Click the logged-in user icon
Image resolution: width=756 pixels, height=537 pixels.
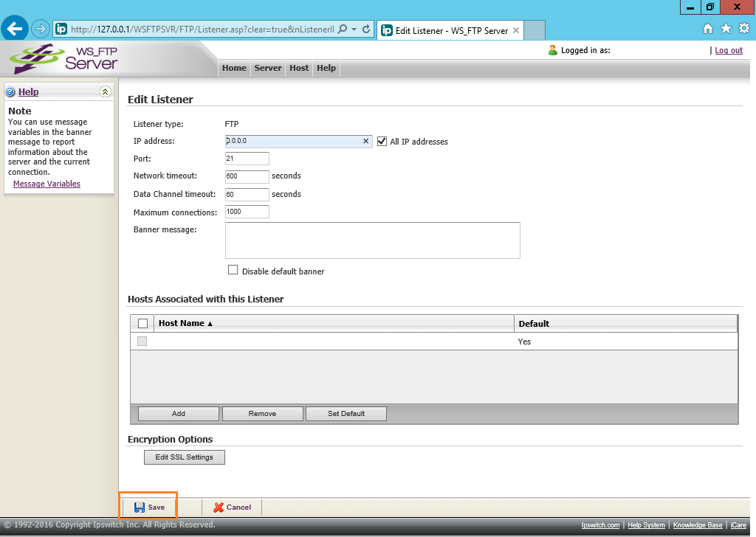[552, 50]
